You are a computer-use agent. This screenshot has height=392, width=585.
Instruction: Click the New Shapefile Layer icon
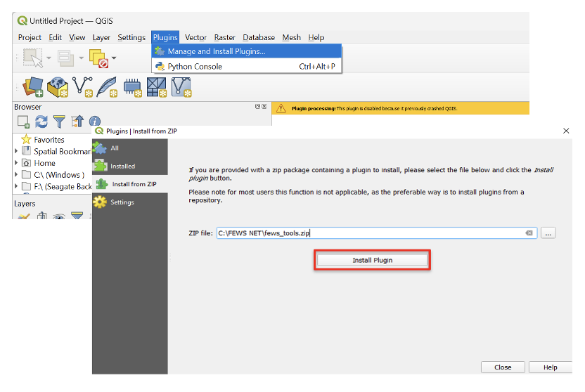point(83,87)
